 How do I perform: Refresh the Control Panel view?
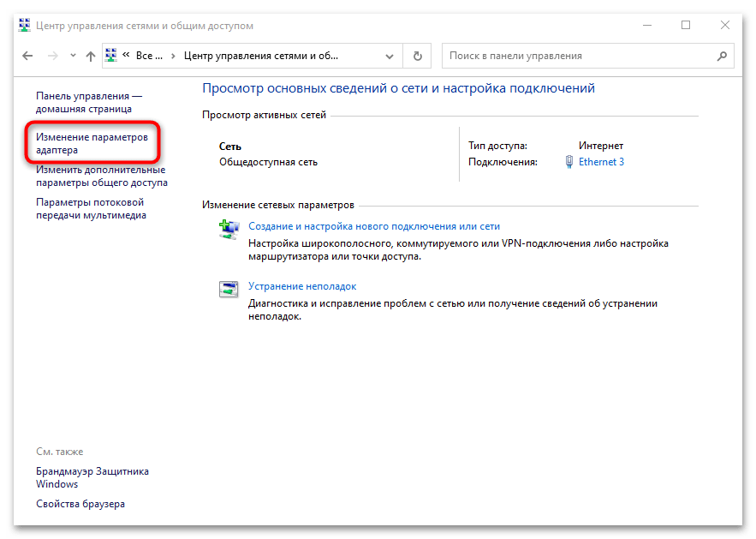click(x=417, y=56)
